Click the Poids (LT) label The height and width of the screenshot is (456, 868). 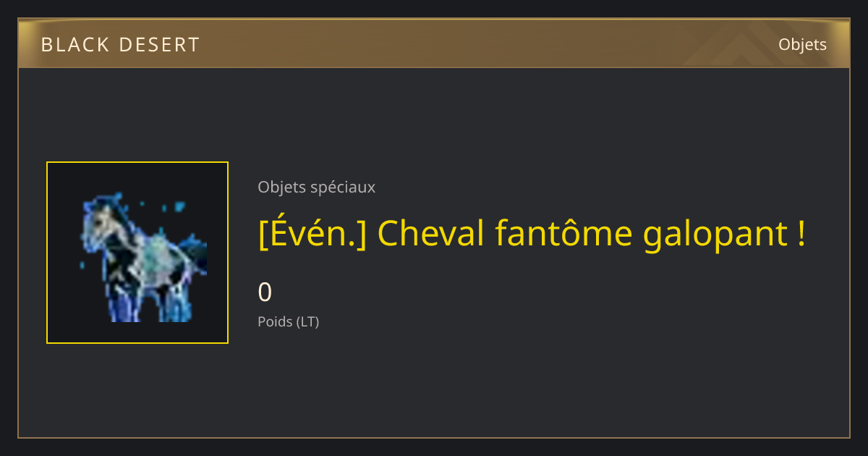[288, 321]
